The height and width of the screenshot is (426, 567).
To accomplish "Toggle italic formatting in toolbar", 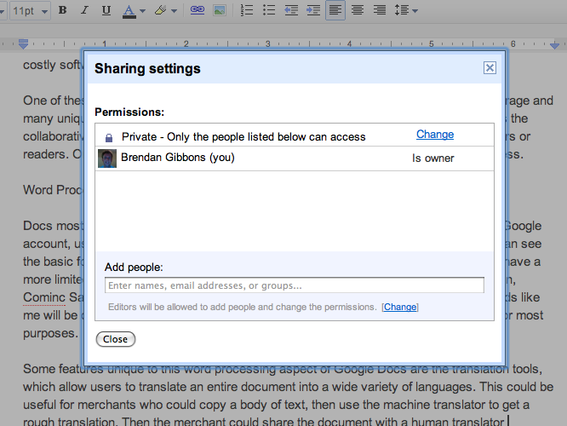I will pyautogui.click(x=84, y=10).
